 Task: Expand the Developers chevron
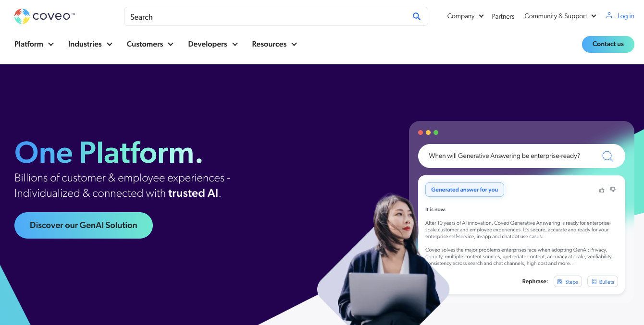235,44
